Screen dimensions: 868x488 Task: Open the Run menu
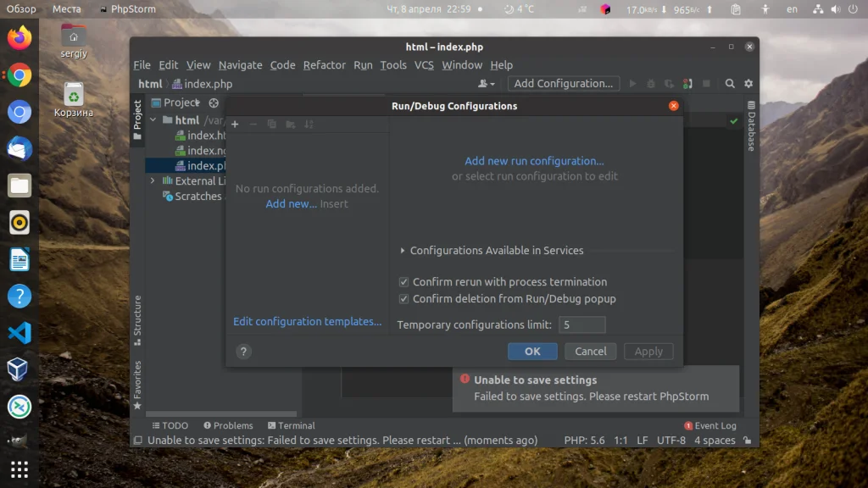click(x=363, y=64)
